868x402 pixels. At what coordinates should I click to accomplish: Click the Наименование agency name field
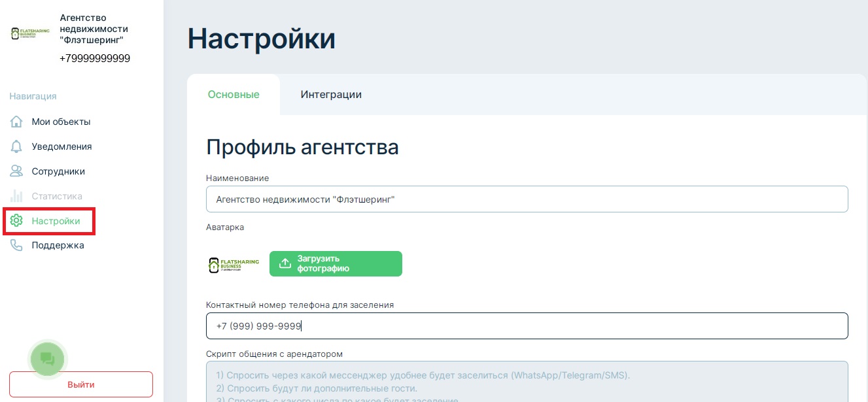click(527, 199)
